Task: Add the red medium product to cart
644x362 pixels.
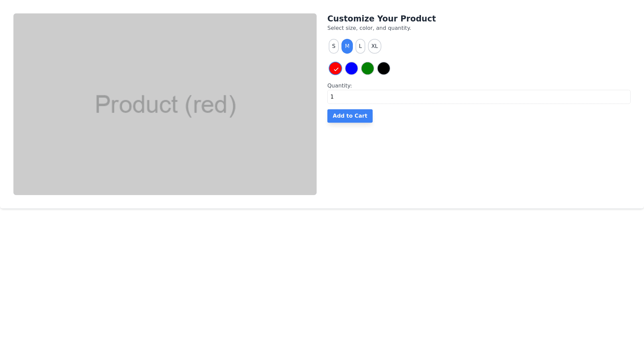Action: (350, 116)
